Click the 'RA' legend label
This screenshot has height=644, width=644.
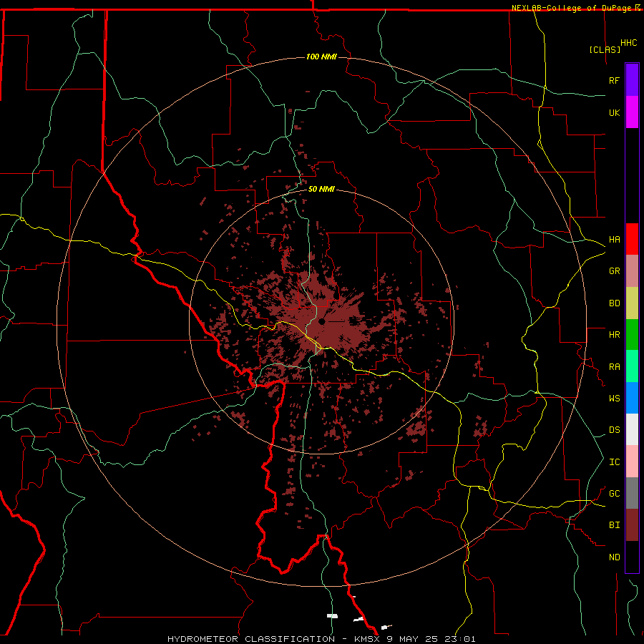[x=614, y=367]
